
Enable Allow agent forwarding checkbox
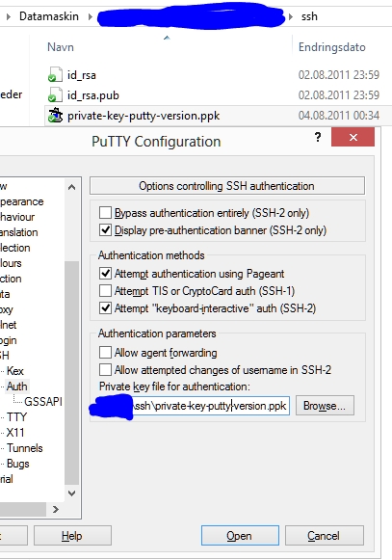click(105, 353)
